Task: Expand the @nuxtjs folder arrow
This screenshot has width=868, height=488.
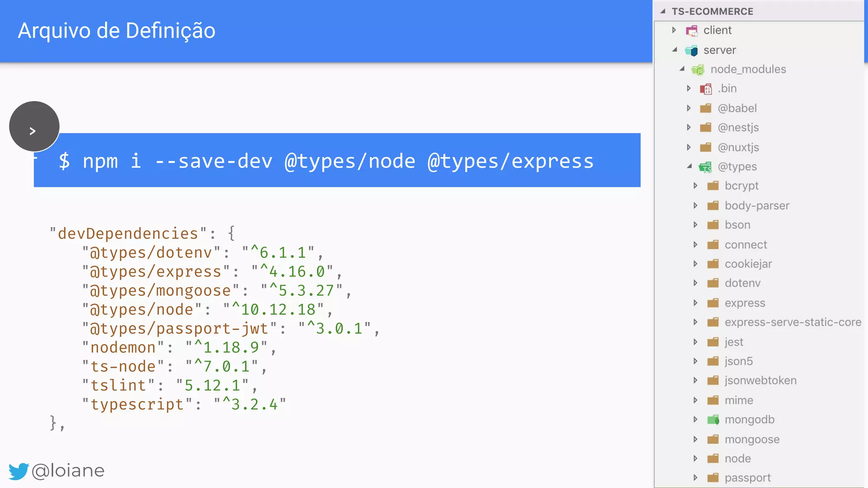Action: coord(689,147)
